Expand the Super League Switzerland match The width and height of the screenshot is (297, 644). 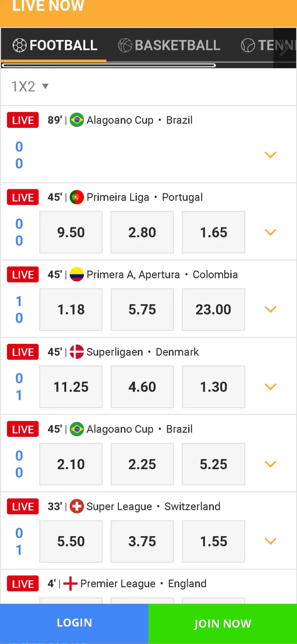pyautogui.click(x=270, y=541)
